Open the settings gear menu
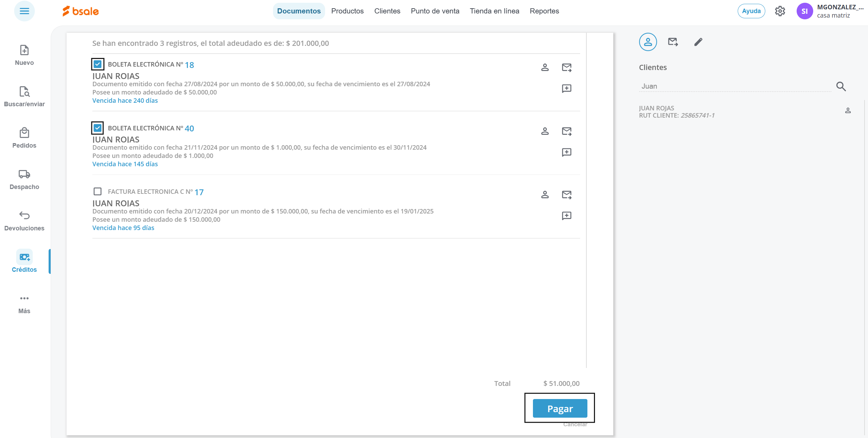The height and width of the screenshot is (438, 868). pyautogui.click(x=780, y=11)
